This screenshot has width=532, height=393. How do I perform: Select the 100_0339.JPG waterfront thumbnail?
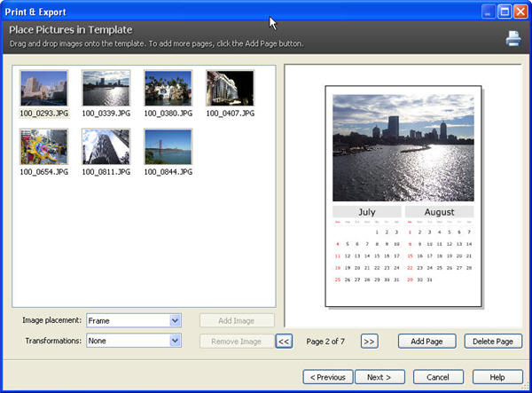106,89
